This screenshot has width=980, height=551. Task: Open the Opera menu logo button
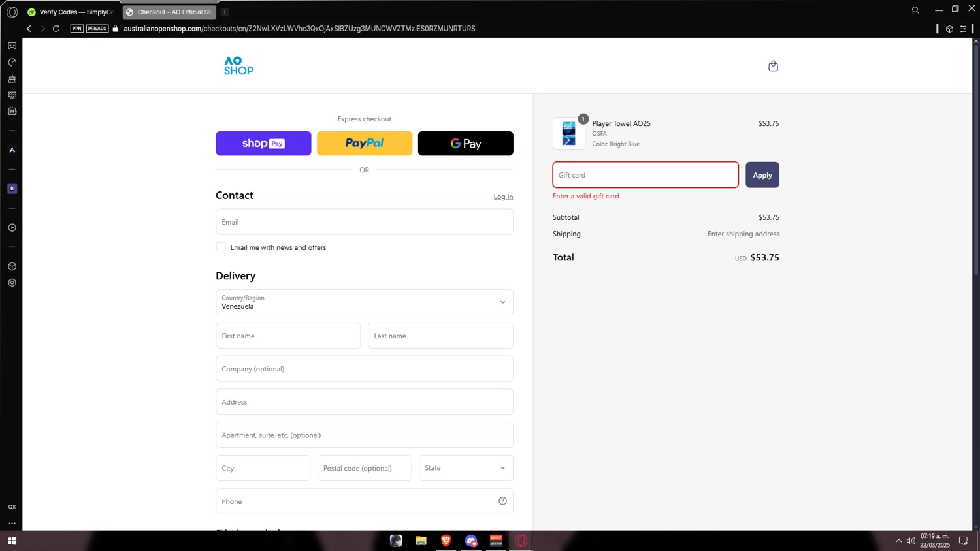[12, 12]
